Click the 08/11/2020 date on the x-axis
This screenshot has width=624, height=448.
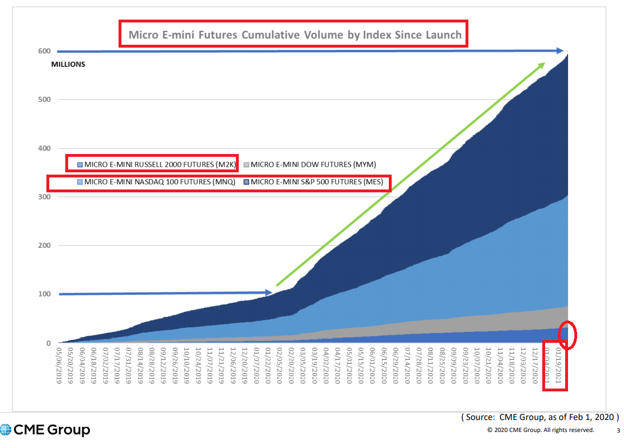pos(429,366)
